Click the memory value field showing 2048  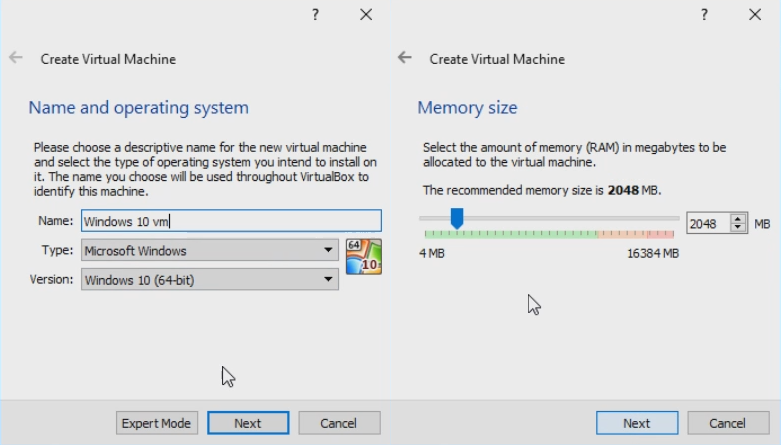[708, 224]
